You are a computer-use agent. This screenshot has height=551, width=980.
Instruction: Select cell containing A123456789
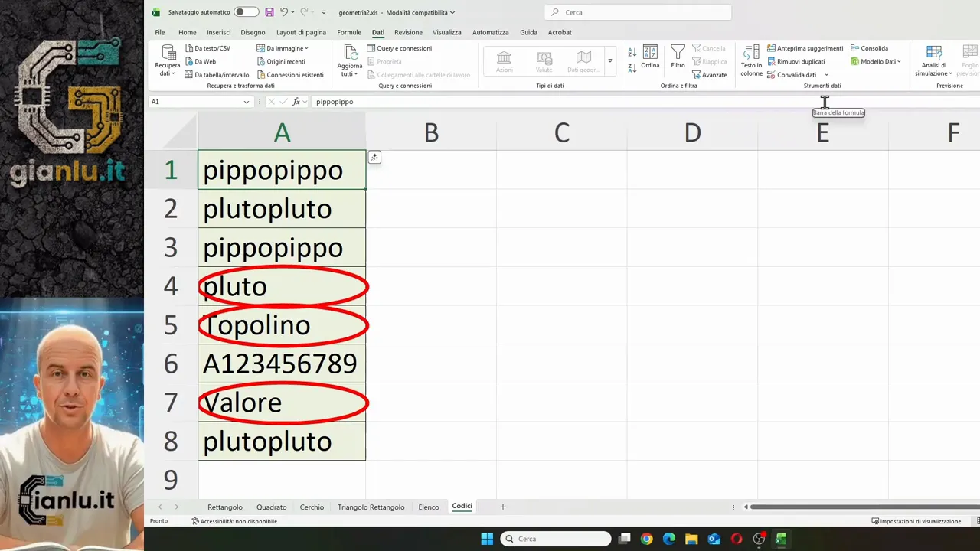(282, 364)
